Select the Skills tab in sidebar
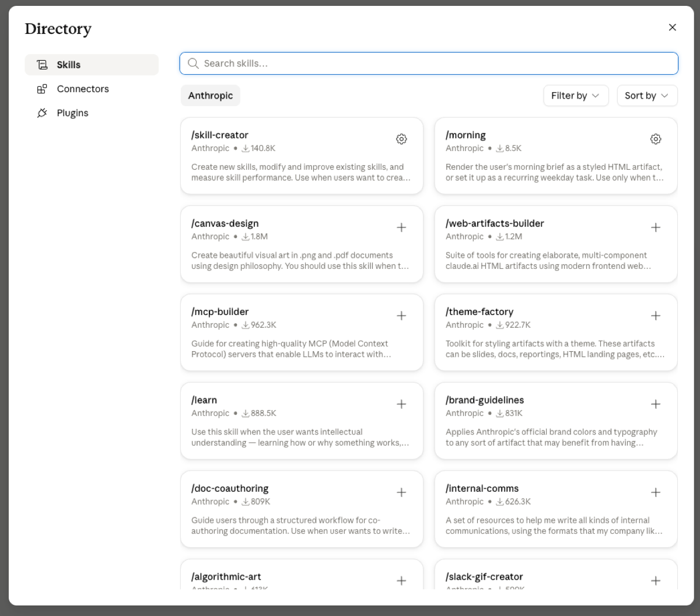This screenshot has height=616, width=700. [x=92, y=65]
